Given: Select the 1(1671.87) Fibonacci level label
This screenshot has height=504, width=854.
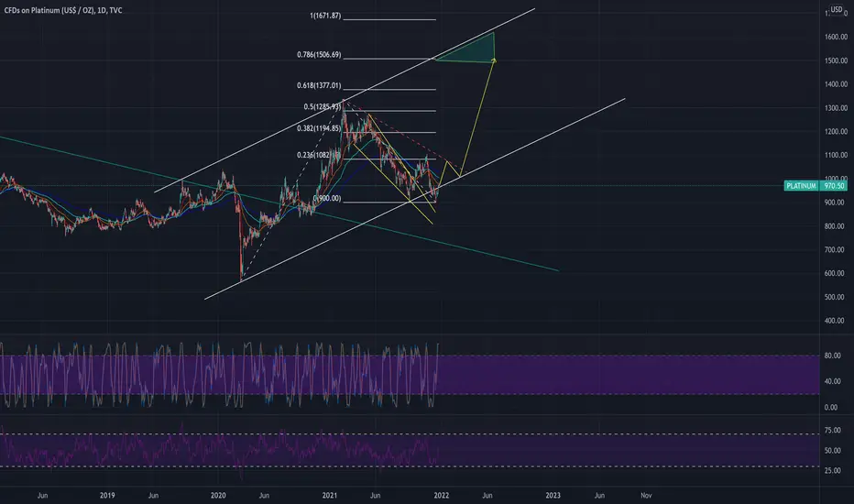Looking at the screenshot, I should point(325,16).
